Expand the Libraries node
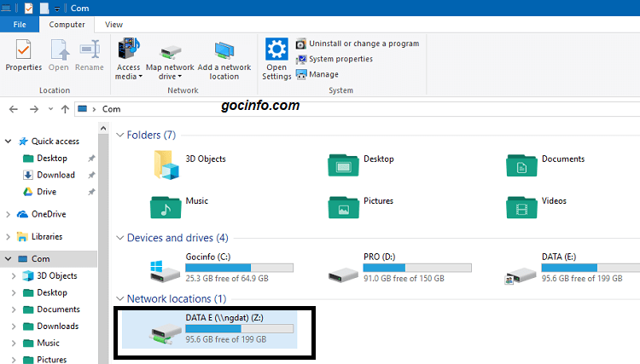640x364 pixels. coord(9,237)
